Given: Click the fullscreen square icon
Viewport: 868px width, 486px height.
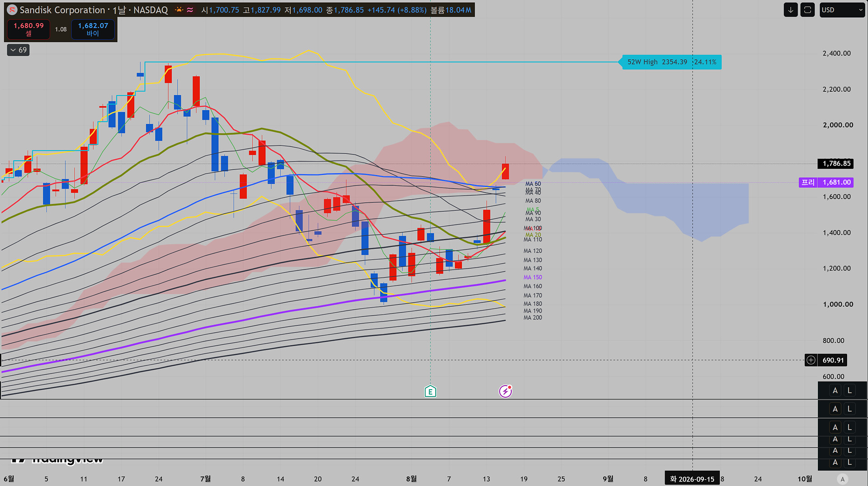Looking at the screenshot, I should [807, 10].
